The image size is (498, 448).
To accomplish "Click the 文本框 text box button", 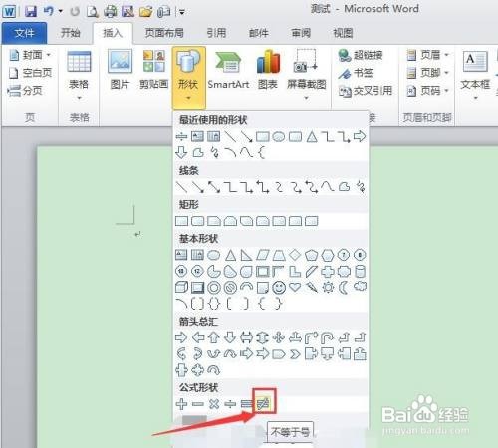I will click(475, 75).
